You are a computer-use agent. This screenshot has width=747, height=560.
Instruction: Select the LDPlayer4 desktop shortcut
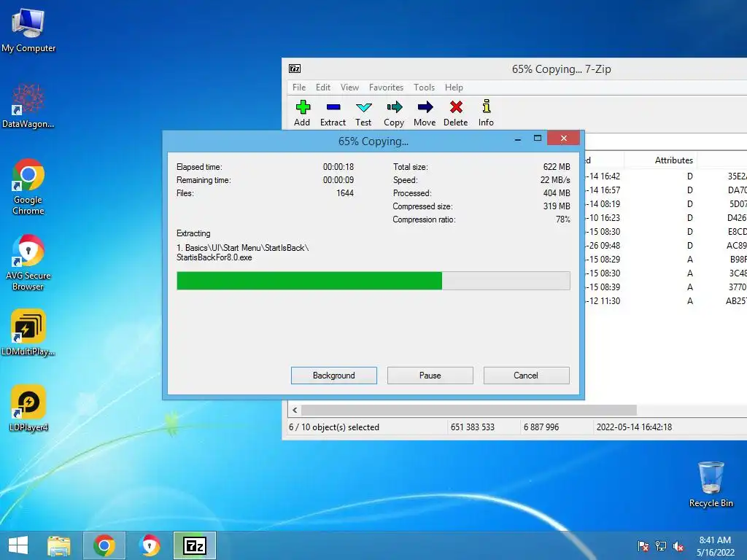point(28,408)
